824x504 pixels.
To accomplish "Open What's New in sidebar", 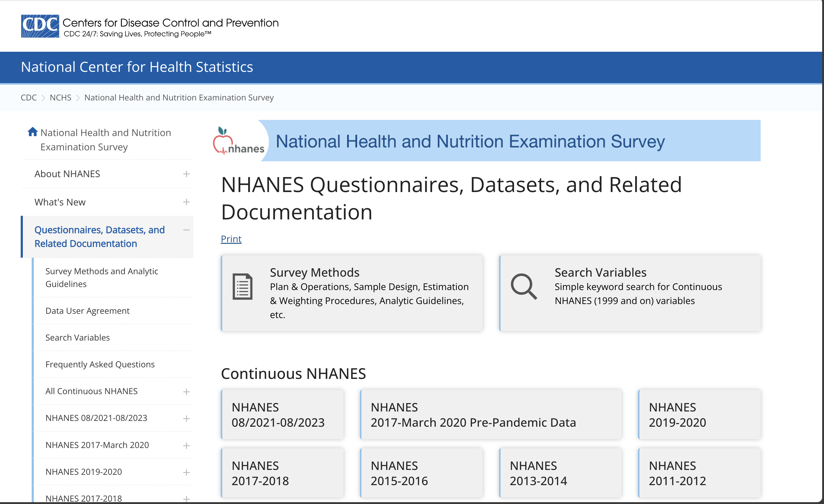I will pyautogui.click(x=60, y=202).
